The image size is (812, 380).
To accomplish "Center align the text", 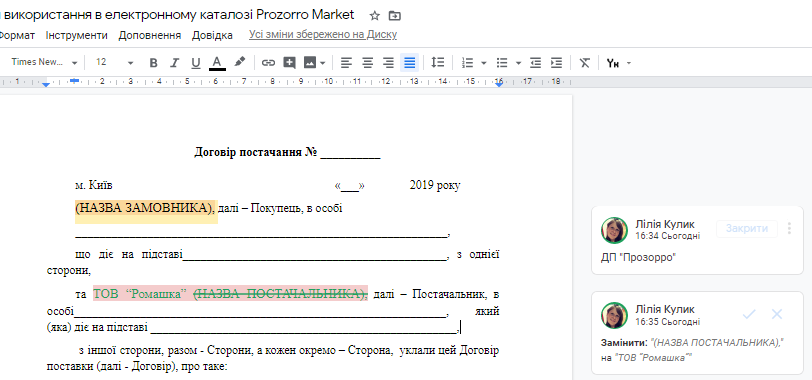I will point(367,63).
